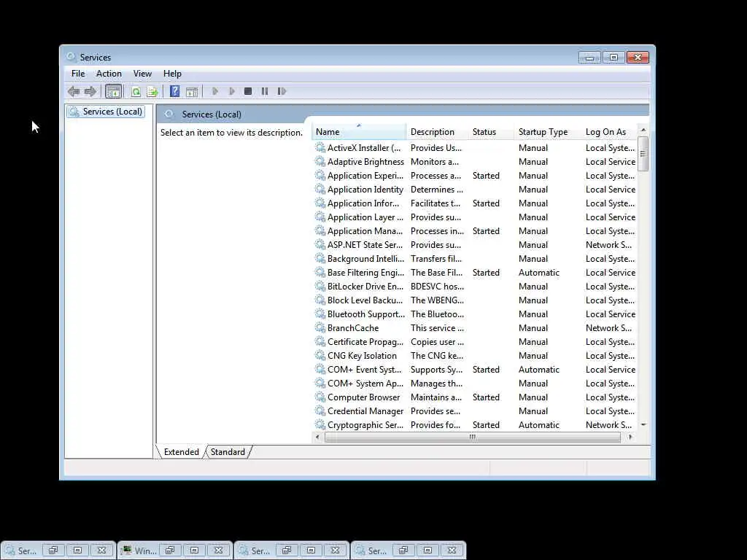Click the Show/Hide Action Pane icon
The width and height of the screenshot is (747, 560).
192,91
